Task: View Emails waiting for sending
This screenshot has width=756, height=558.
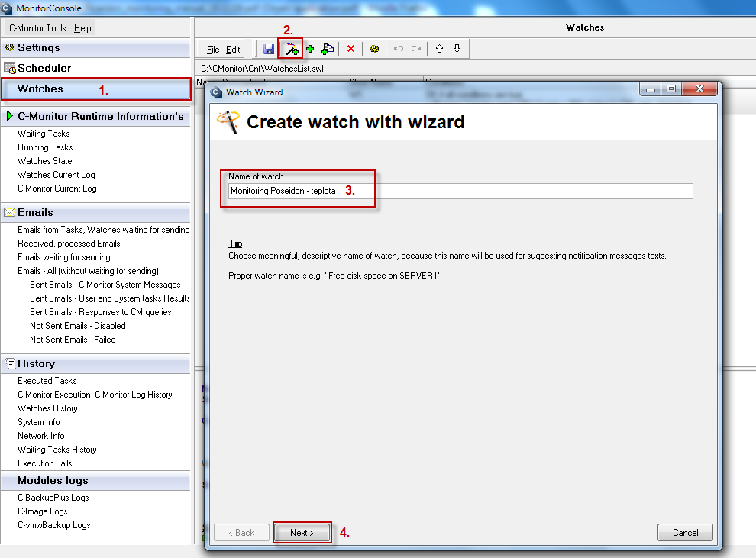Action: (63, 257)
